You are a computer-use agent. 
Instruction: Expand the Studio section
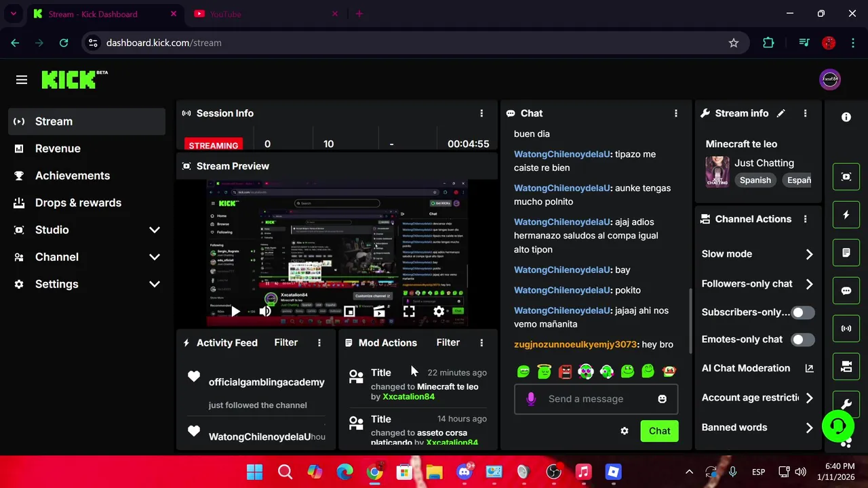click(87, 230)
